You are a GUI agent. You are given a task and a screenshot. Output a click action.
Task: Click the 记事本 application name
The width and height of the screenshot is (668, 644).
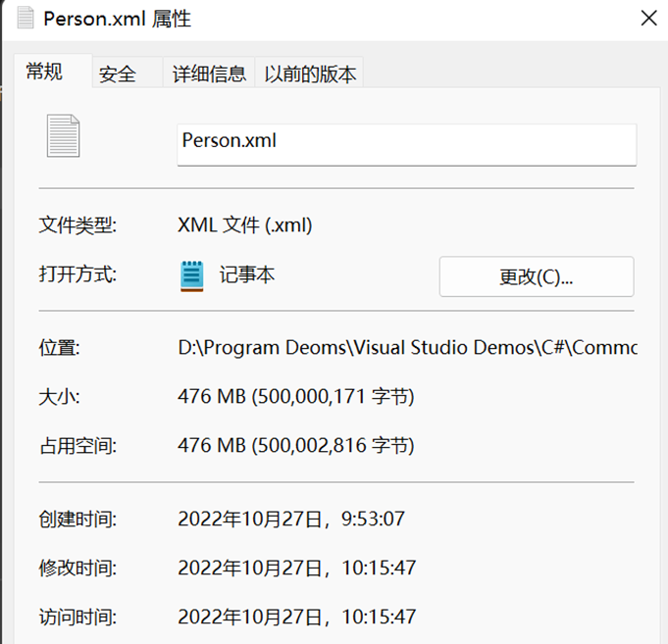coord(247,274)
